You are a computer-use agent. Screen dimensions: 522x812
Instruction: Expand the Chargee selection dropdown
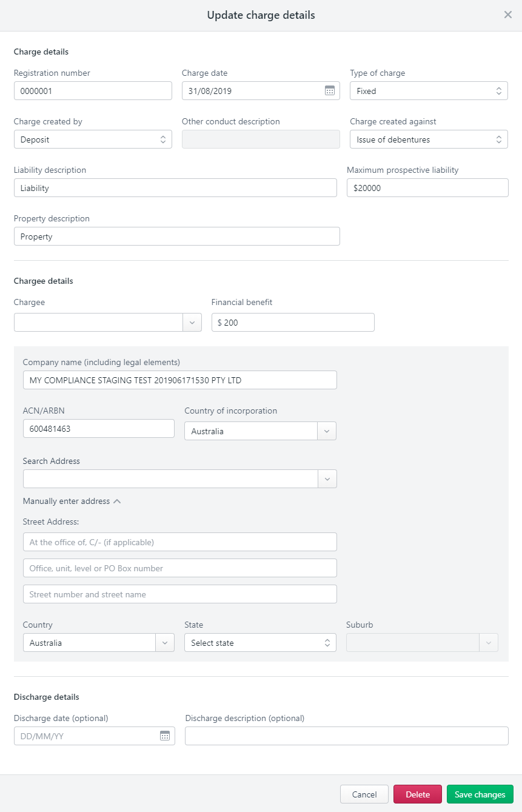pyautogui.click(x=192, y=323)
